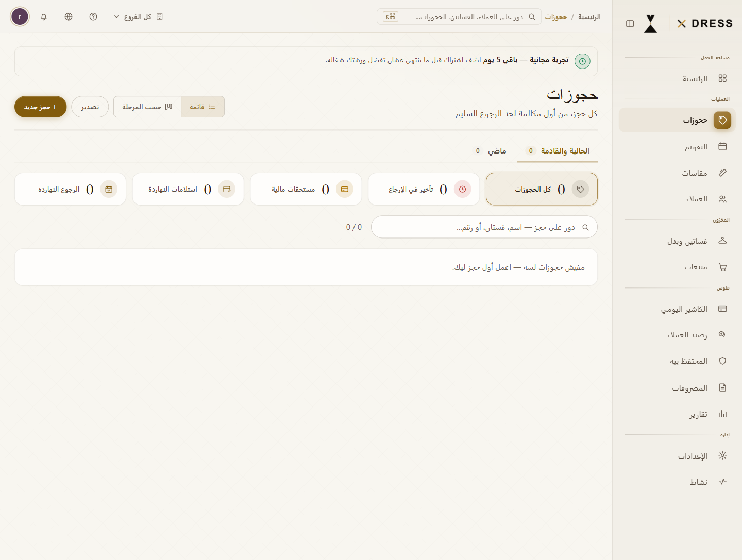Go to مبيعات sales page
This screenshot has height=560, width=742.
click(677, 267)
